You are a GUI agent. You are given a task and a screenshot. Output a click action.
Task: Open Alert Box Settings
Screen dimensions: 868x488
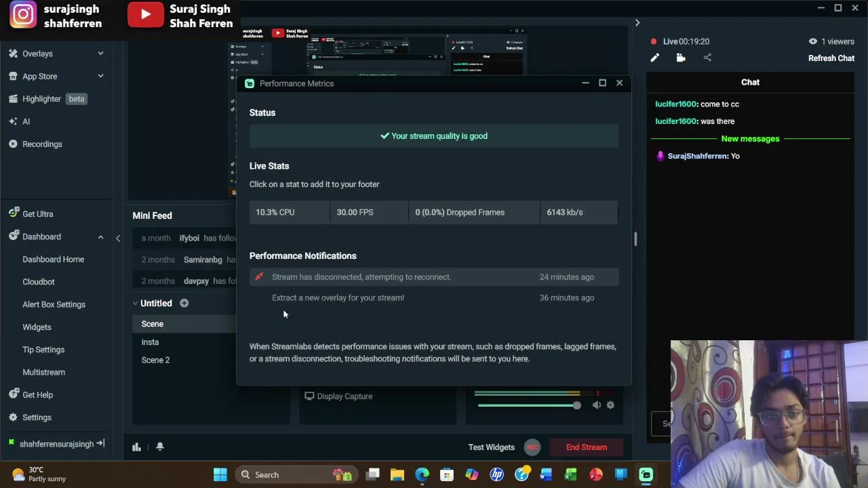54,304
